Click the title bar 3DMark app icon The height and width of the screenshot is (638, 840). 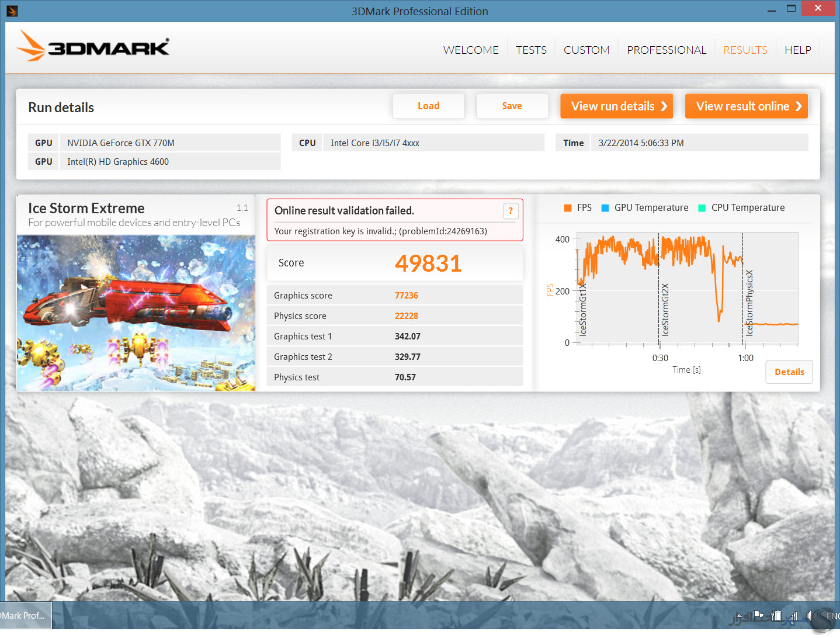[x=12, y=11]
